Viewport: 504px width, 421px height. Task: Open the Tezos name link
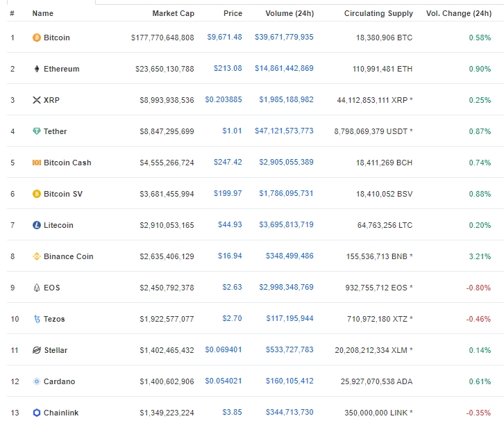[x=54, y=319]
